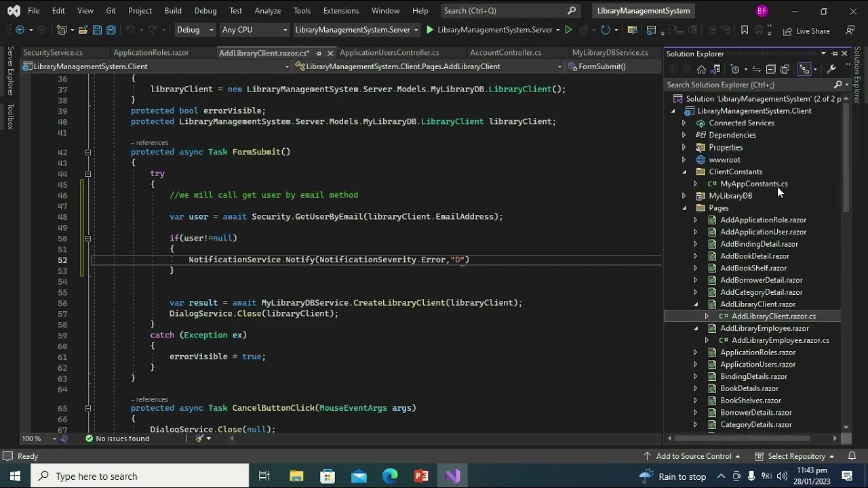Open the FormSubmit() member dropdown

[x=612, y=66]
